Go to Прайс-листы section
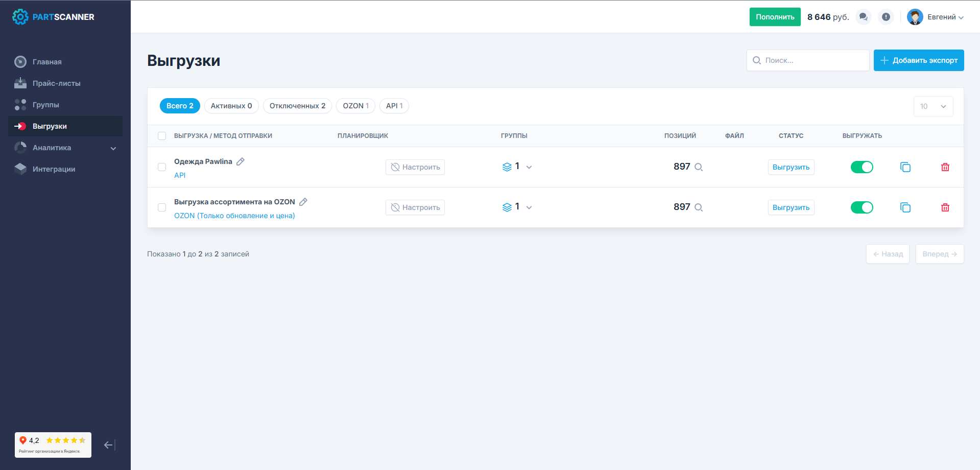The width and height of the screenshot is (980, 470). coord(57,83)
